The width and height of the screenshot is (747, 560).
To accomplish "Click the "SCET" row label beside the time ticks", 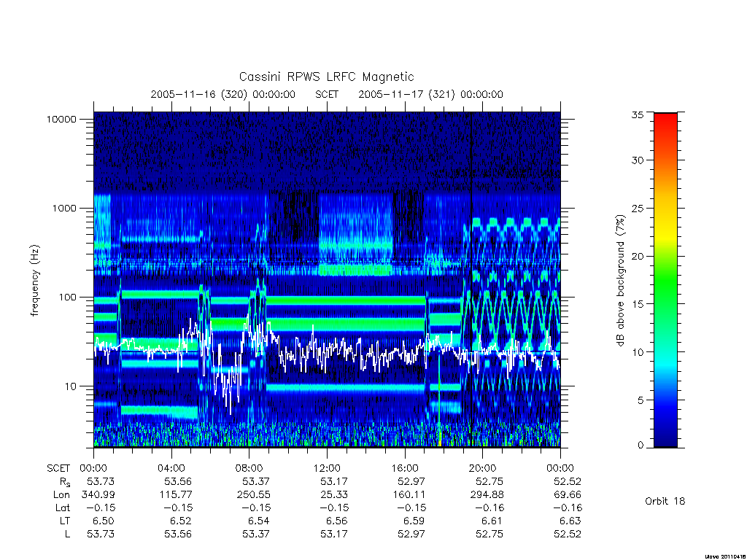I will (58, 469).
